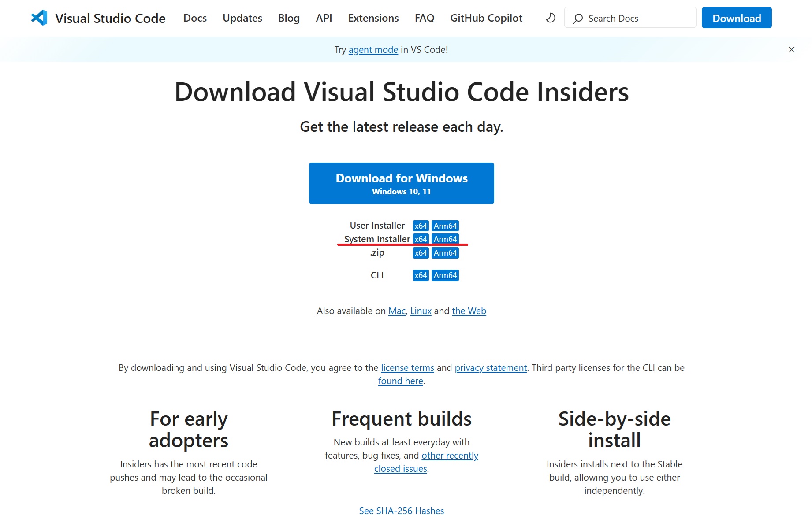Download System Installer Arm64 build
The image size is (812, 526).
click(x=445, y=239)
